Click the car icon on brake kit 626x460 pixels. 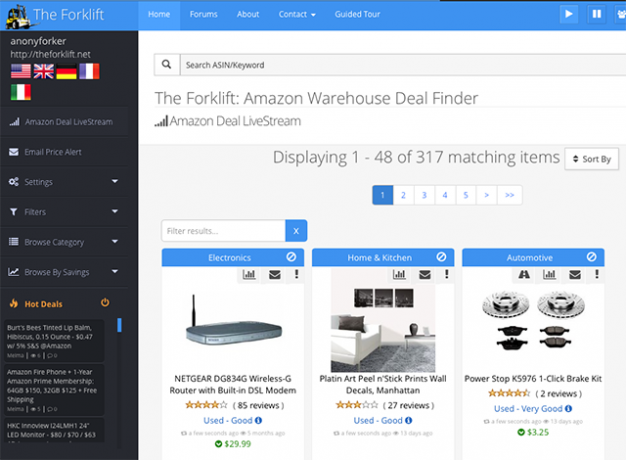524,275
